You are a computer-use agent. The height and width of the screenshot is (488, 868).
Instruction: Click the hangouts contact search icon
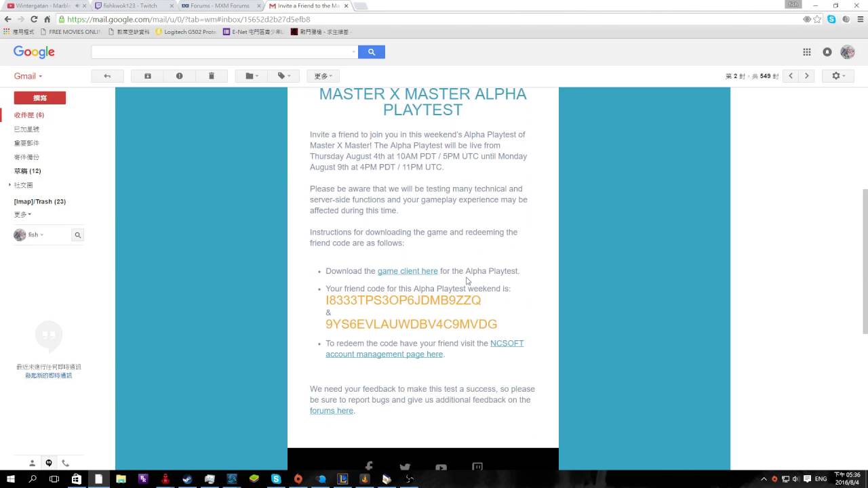coord(78,235)
